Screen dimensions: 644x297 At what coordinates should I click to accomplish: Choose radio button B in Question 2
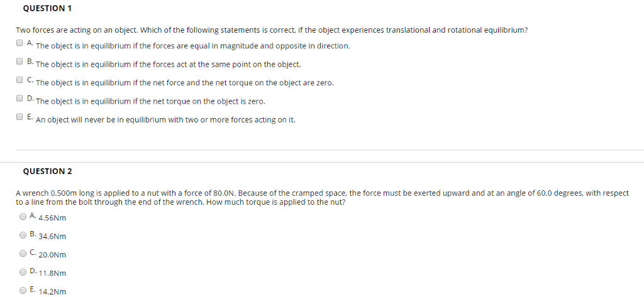point(23,234)
